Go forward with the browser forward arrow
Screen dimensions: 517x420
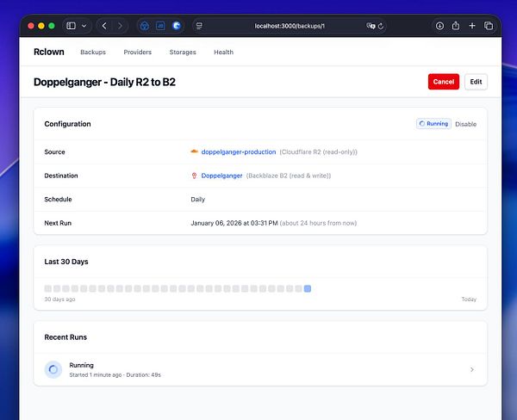(x=120, y=26)
